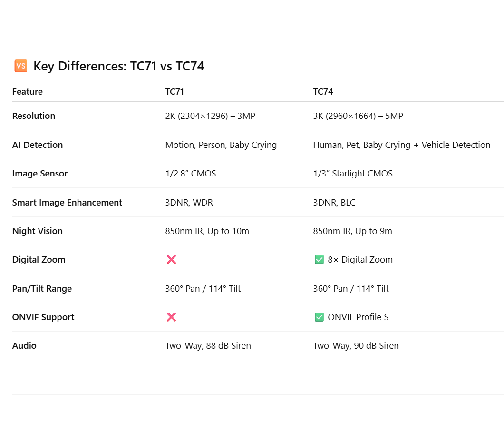Screen dimensions: 504x421
Task: Click the green check next to ONVIF Profile S
Action: pos(319,317)
